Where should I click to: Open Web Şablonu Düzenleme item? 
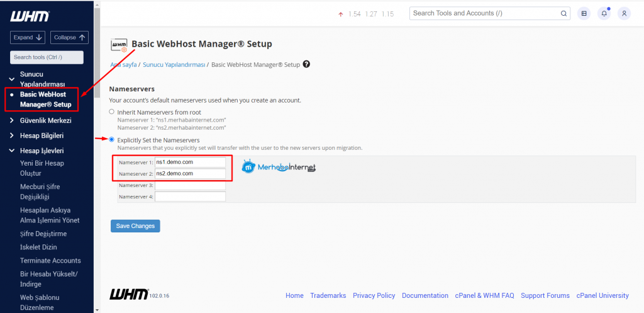pos(40,302)
